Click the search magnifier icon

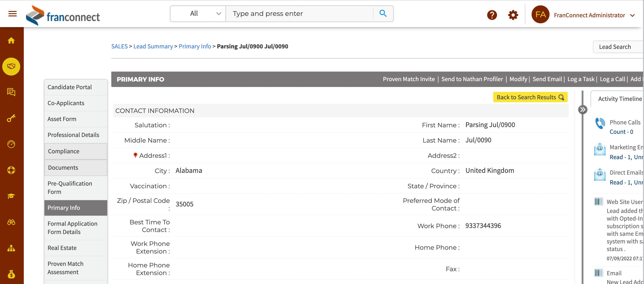pos(383,13)
